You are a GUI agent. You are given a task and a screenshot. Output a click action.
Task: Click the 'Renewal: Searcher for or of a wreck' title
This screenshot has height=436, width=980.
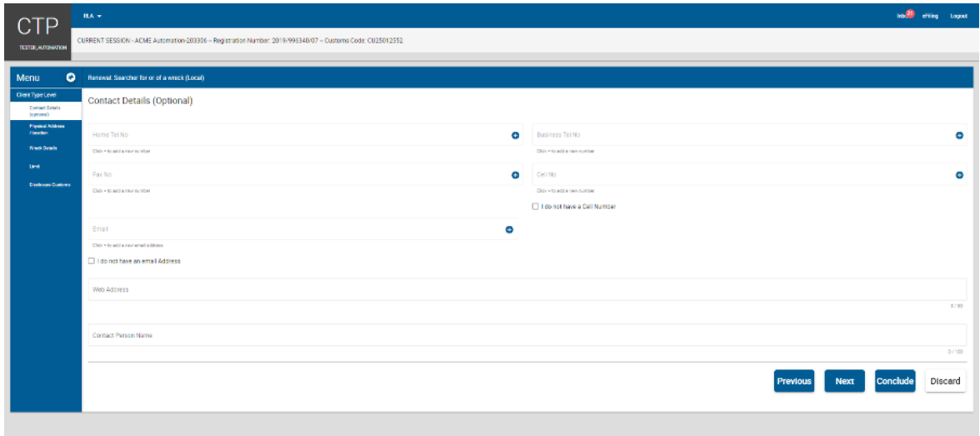(147, 78)
